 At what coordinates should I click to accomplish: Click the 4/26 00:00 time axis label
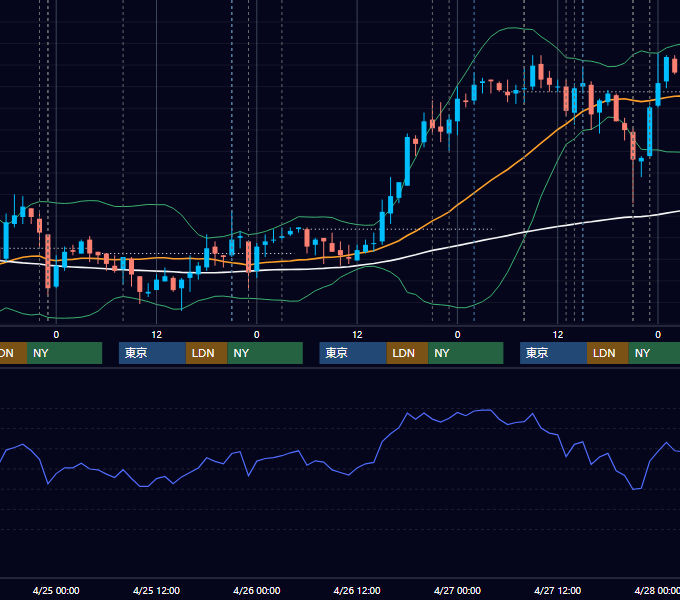(x=257, y=590)
